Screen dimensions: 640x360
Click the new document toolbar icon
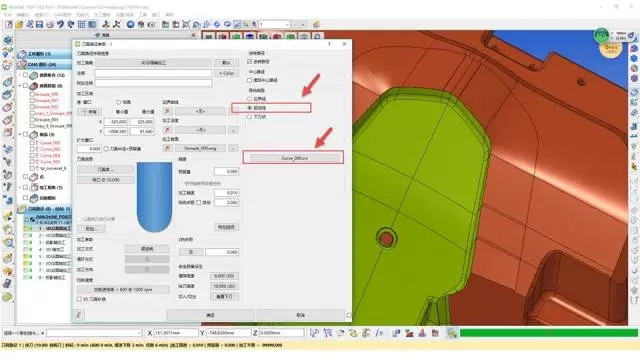click(x=9, y=24)
